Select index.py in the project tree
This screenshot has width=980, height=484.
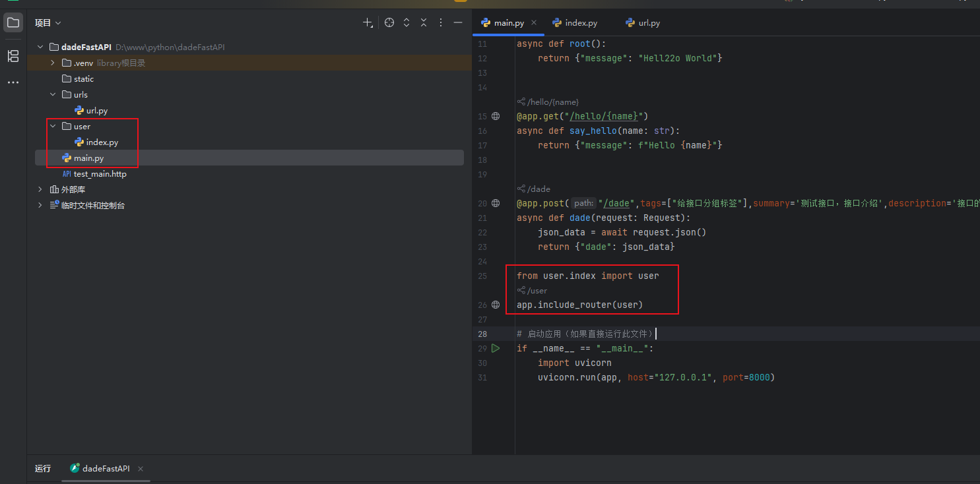102,142
